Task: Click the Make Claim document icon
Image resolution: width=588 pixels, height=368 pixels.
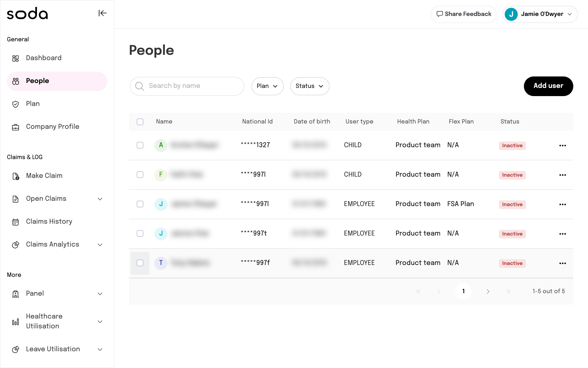Action: point(16,176)
